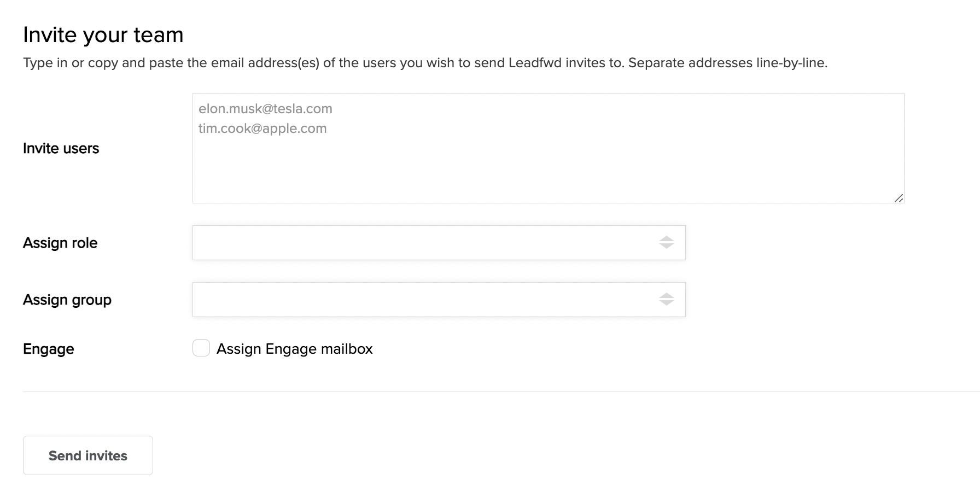Click the "Invite users" field label
980x503 pixels.
tap(61, 149)
